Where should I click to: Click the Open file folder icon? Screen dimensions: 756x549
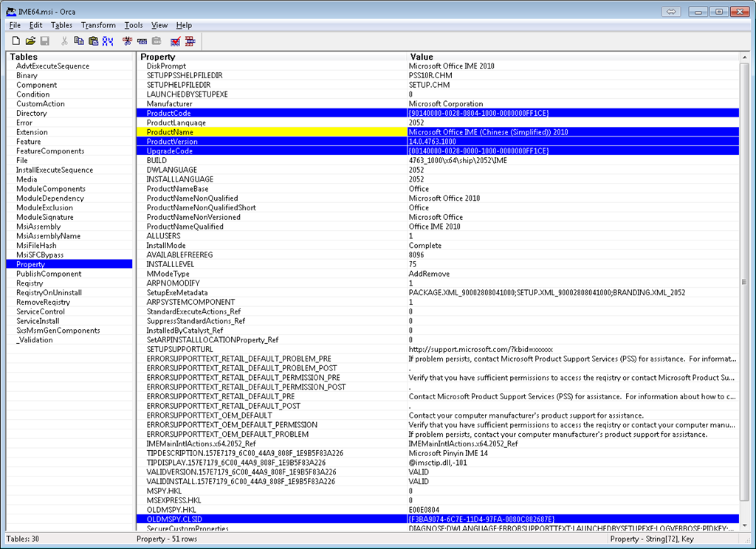[30, 41]
